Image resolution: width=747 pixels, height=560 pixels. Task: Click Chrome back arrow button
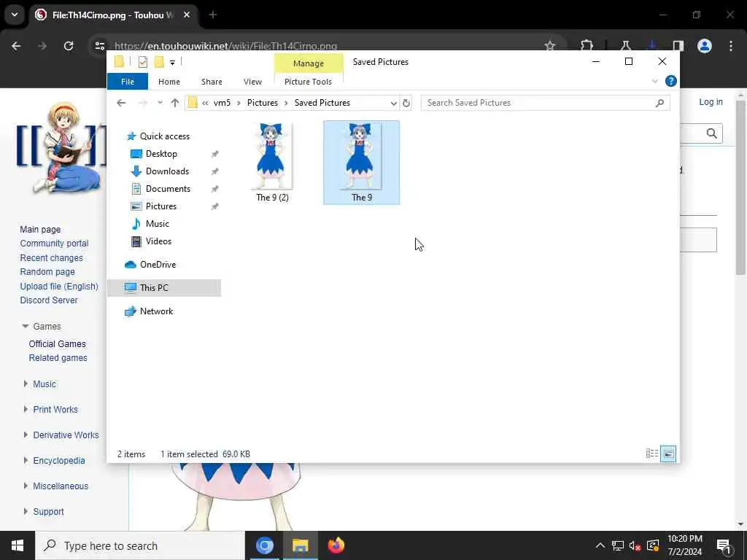(x=16, y=46)
